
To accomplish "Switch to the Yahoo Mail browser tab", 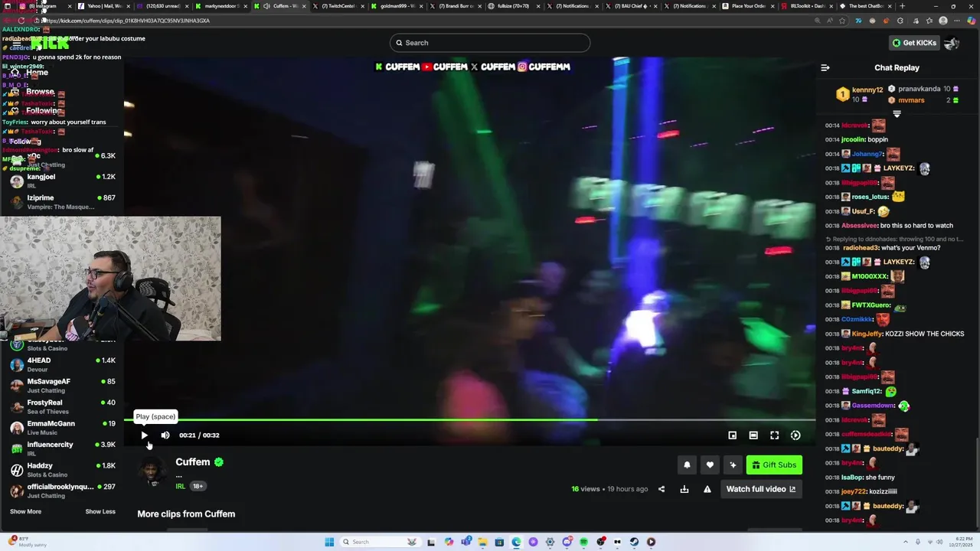I will pyautogui.click(x=103, y=6).
